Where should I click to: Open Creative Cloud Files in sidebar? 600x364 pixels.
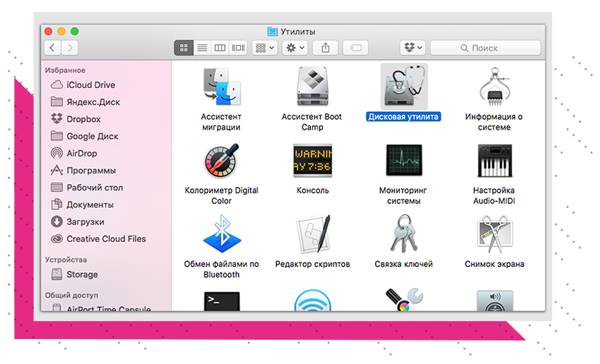coord(106,239)
